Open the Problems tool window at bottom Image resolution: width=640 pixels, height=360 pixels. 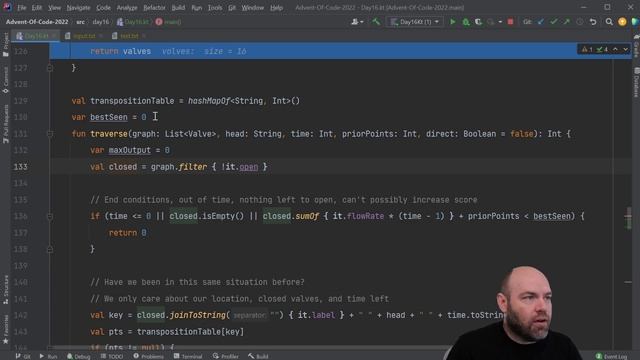[149, 356]
